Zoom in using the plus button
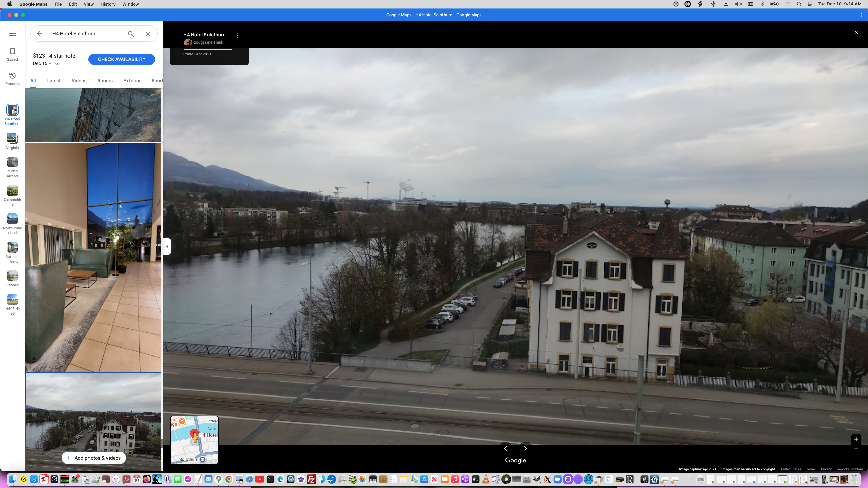Image resolution: width=868 pixels, height=488 pixels. [x=856, y=439]
